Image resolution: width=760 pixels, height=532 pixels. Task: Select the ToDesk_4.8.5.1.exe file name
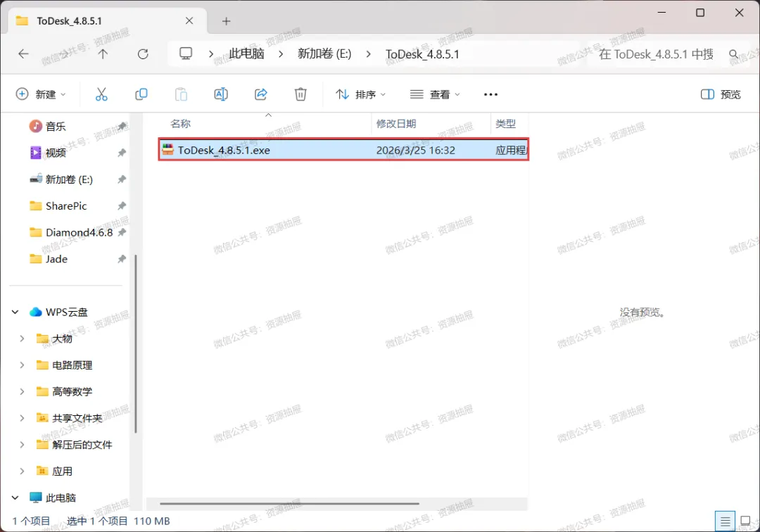(224, 150)
